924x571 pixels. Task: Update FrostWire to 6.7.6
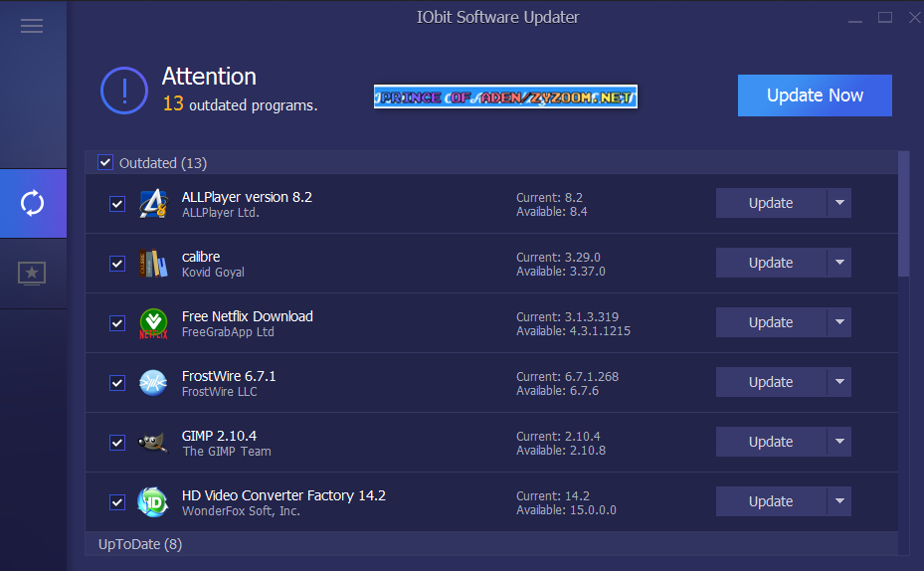pyautogui.click(x=771, y=382)
